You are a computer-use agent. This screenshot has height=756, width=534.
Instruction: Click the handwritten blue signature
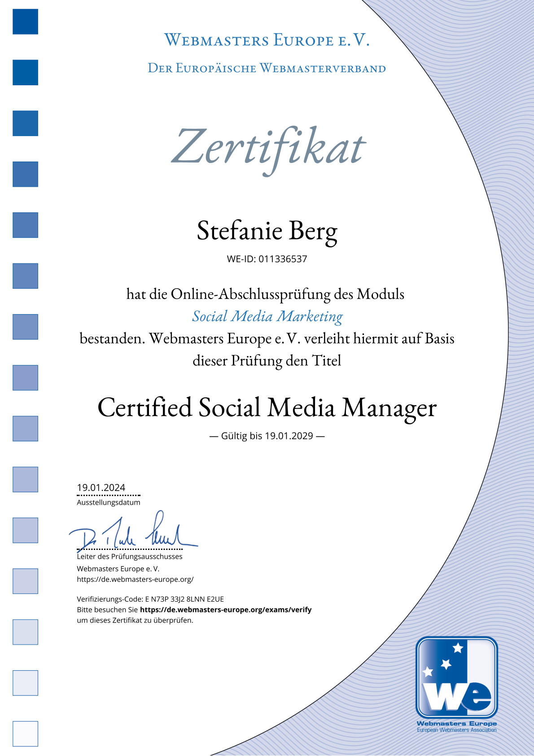pos(132,533)
